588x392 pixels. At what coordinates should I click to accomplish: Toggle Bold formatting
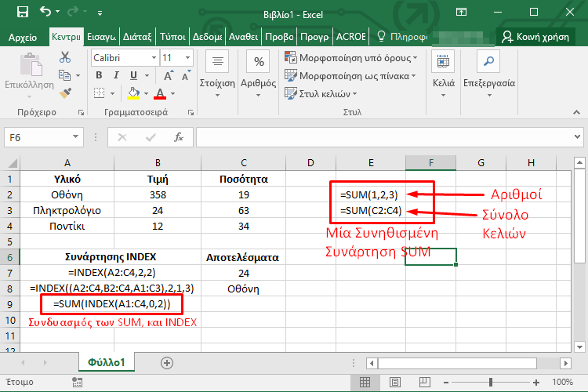coord(99,75)
